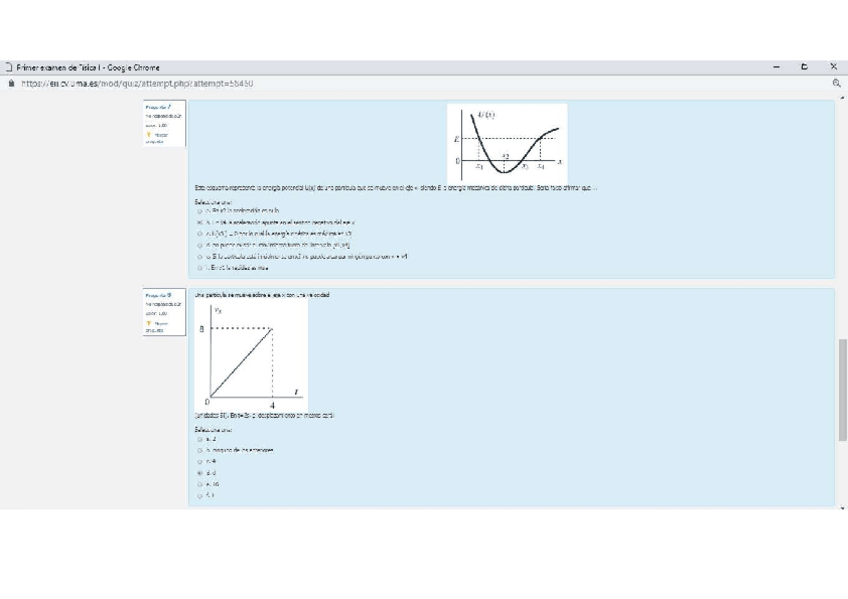Screen dimensions: 848x599
Task: Click the vertical scrollbar thumb
Action: (842, 390)
